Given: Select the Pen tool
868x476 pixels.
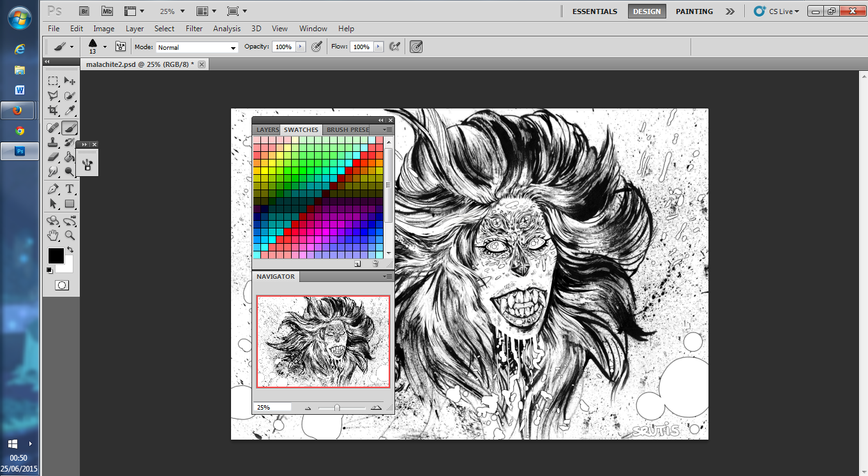Looking at the screenshot, I should (x=54, y=188).
